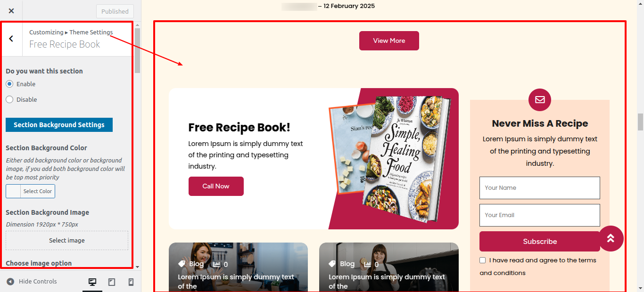The width and height of the screenshot is (644, 292).
Task: Select the Disable radio button
Action: tap(9, 99)
